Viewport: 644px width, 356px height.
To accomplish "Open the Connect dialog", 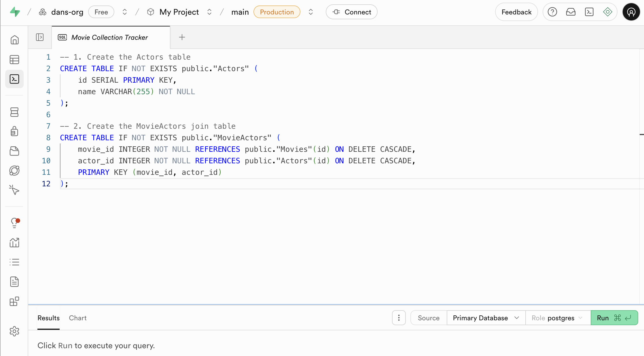I will click(x=351, y=12).
